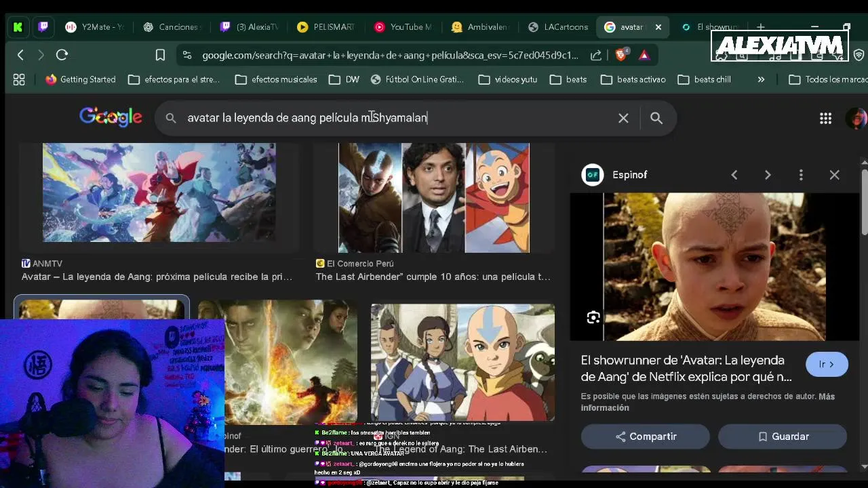868x488 pixels.
Task: Clear the Google search box text
Action: click(x=623, y=118)
